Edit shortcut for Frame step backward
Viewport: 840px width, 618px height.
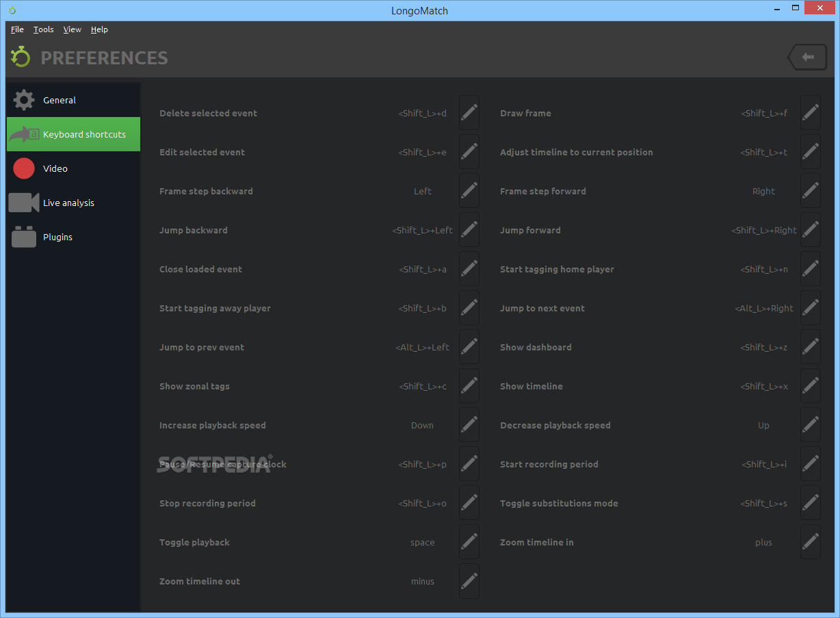[x=469, y=191]
